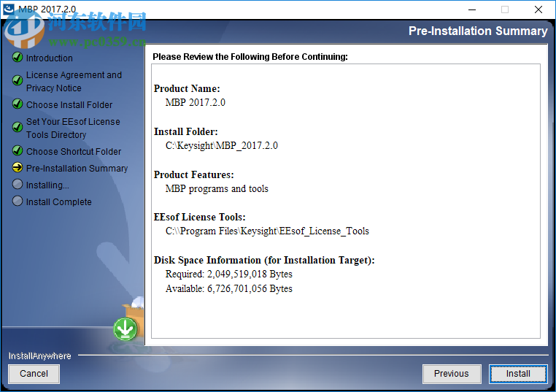
Task: Select the Introduction step label
Action: [50, 58]
